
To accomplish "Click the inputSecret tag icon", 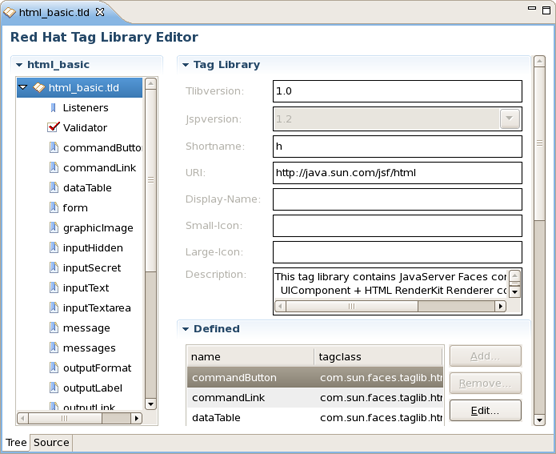I will pos(54,267).
